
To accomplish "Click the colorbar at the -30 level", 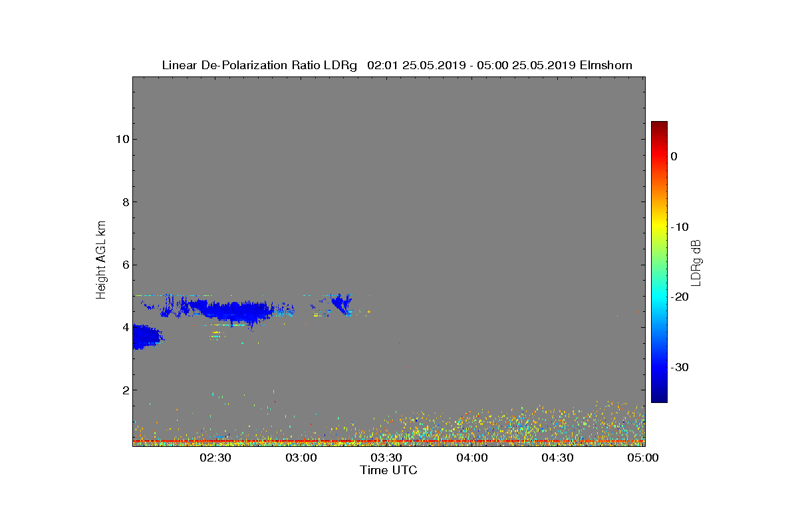I will pos(659,367).
